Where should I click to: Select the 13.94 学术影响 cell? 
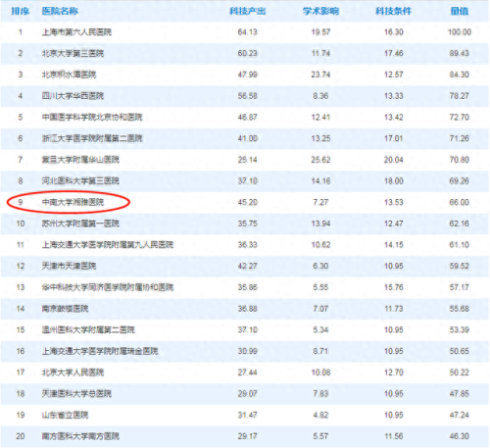320,224
